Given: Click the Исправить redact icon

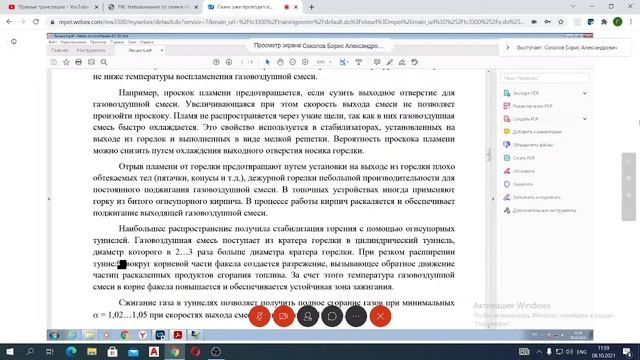Looking at the screenshot, I should pos(507,171).
